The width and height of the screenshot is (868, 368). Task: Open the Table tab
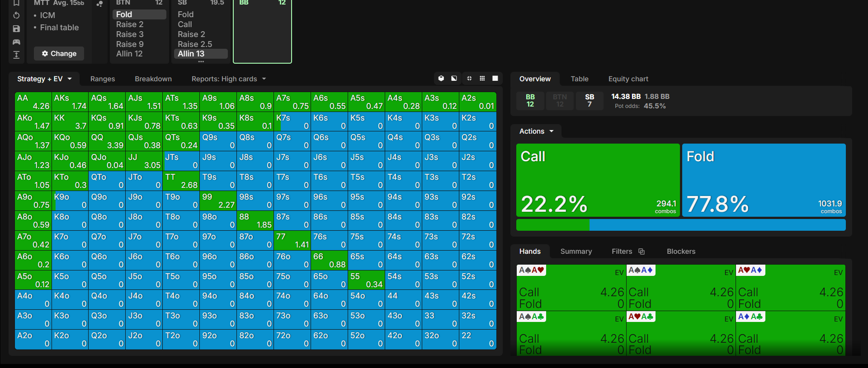click(580, 79)
